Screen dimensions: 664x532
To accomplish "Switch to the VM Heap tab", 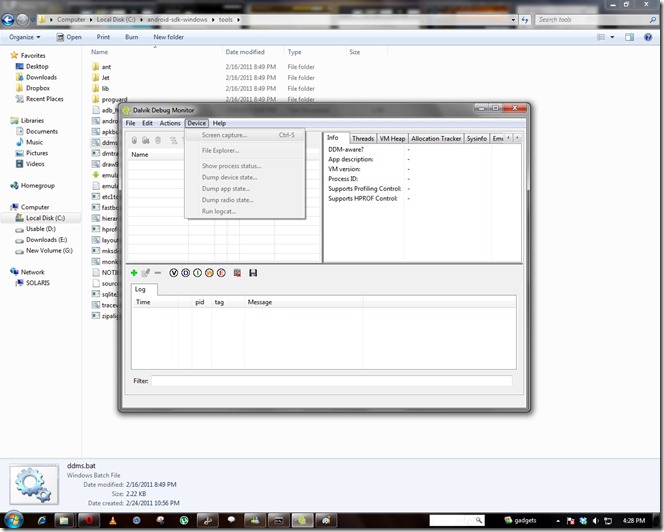I will [392, 139].
